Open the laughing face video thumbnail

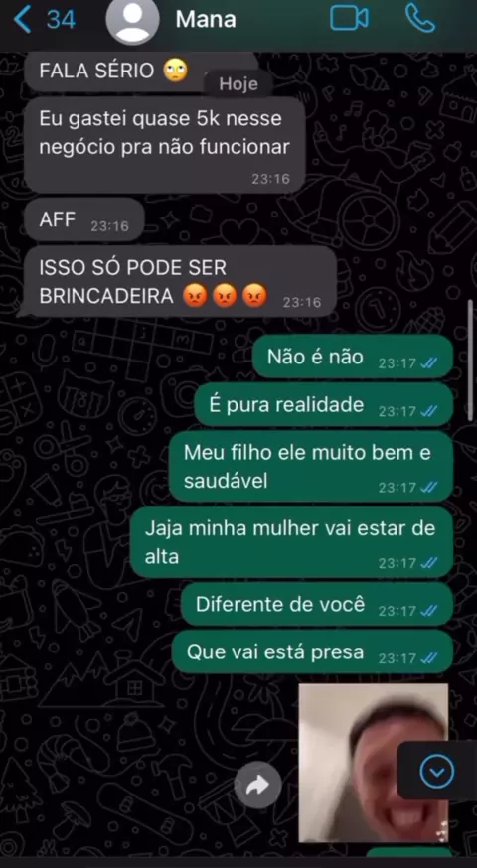(x=374, y=763)
